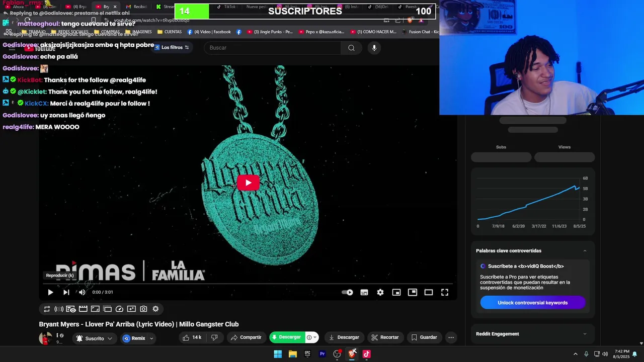Click Unlock controversial keywords button

[532, 303]
